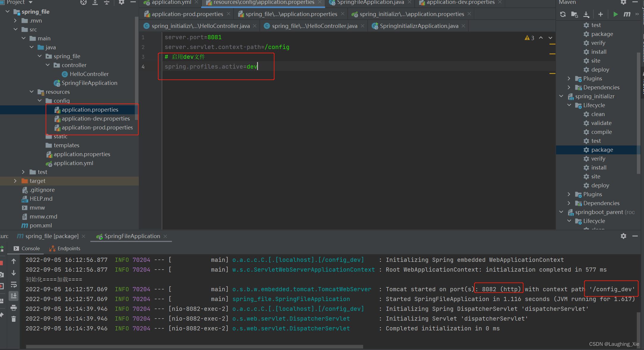Clear console output with the trash icon
Image resolution: width=644 pixels, height=350 pixels.
[14, 318]
